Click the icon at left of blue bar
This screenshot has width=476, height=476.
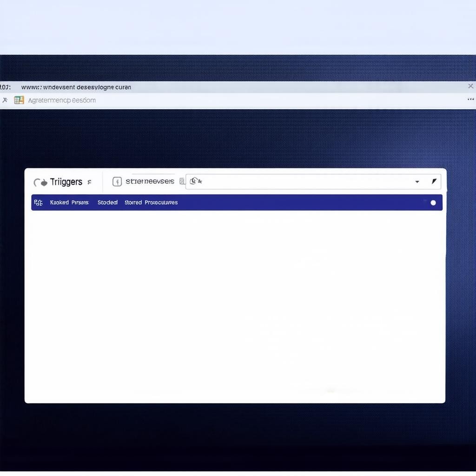pyautogui.click(x=39, y=203)
